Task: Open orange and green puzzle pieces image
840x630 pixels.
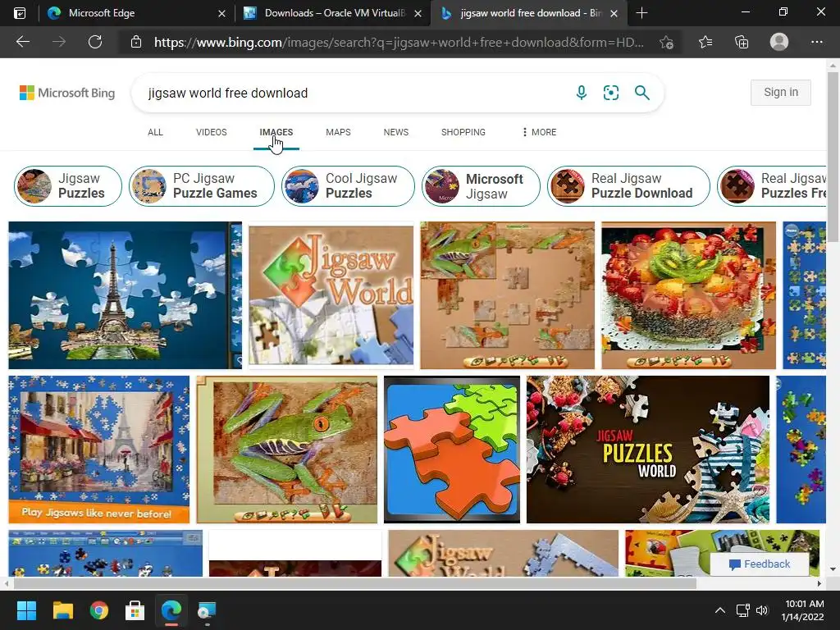Action: [x=452, y=450]
